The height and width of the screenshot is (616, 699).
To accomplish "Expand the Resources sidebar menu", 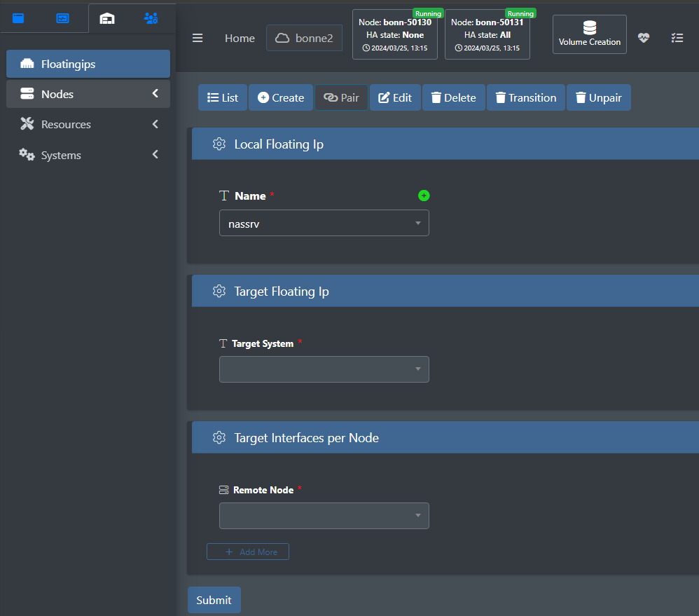I will pyautogui.click(x=88, y=125).
